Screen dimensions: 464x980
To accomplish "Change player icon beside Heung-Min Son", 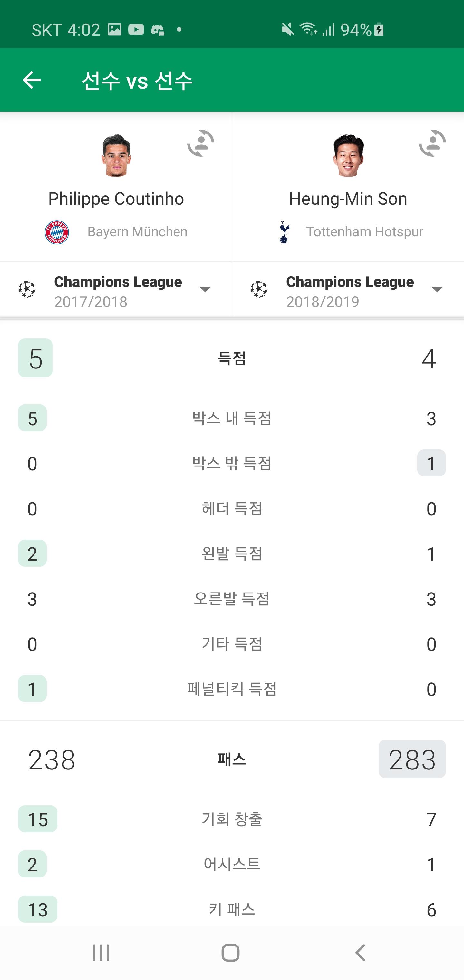I will point(432,143).
